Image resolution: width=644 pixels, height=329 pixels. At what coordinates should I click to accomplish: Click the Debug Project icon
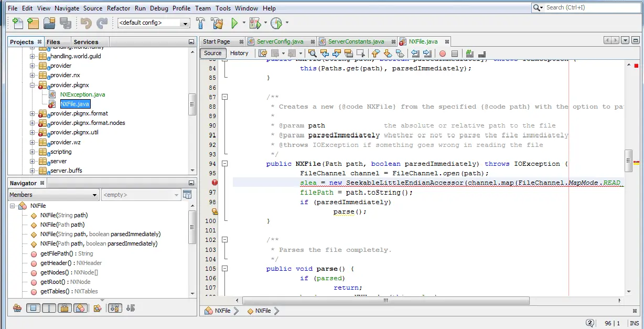coord(255,23)
